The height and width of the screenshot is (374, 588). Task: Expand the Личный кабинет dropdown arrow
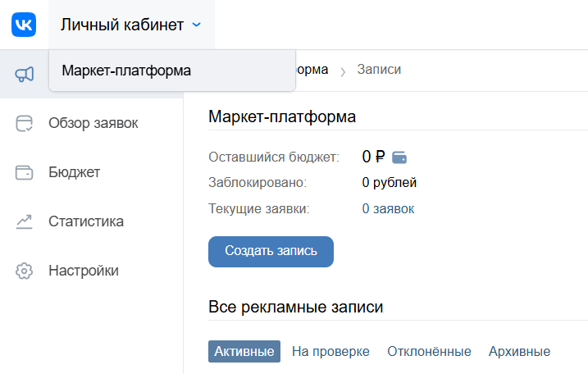click(x=196, y=25)
